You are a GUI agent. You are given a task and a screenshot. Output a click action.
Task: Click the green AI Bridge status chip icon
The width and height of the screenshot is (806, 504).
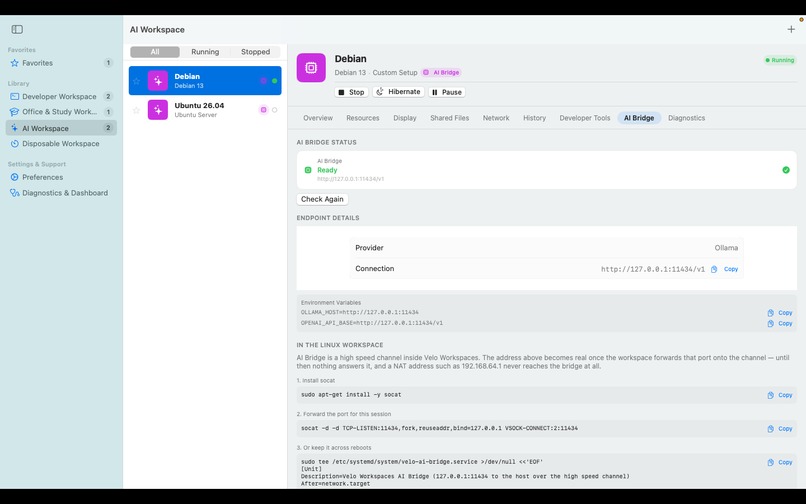(x=308, y=170)
